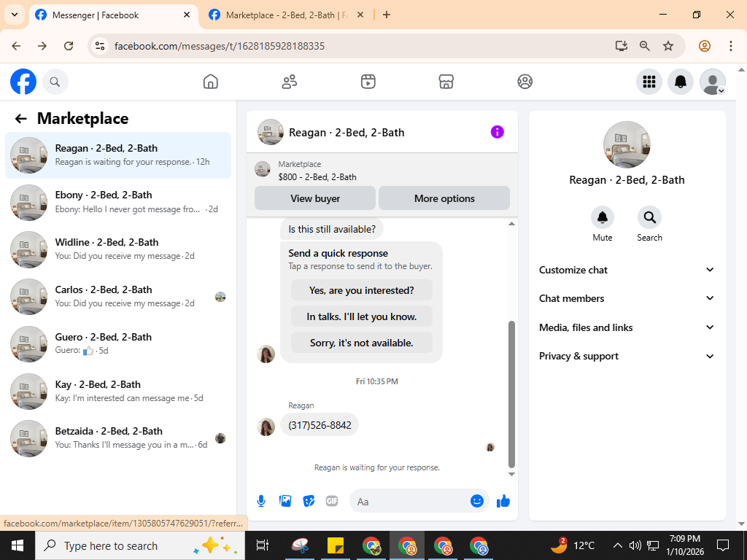Open the Facebook search magnifier

pyautogui.click(x=55, y=82)
